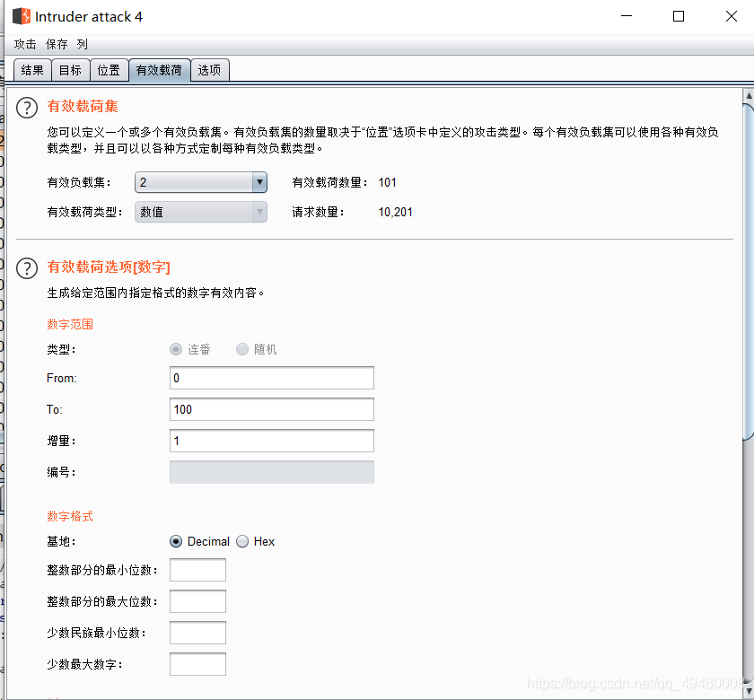Screen dimensions: 754x700
Task: Click the 数字格式 heading
Action: click(x=70, y=516)
